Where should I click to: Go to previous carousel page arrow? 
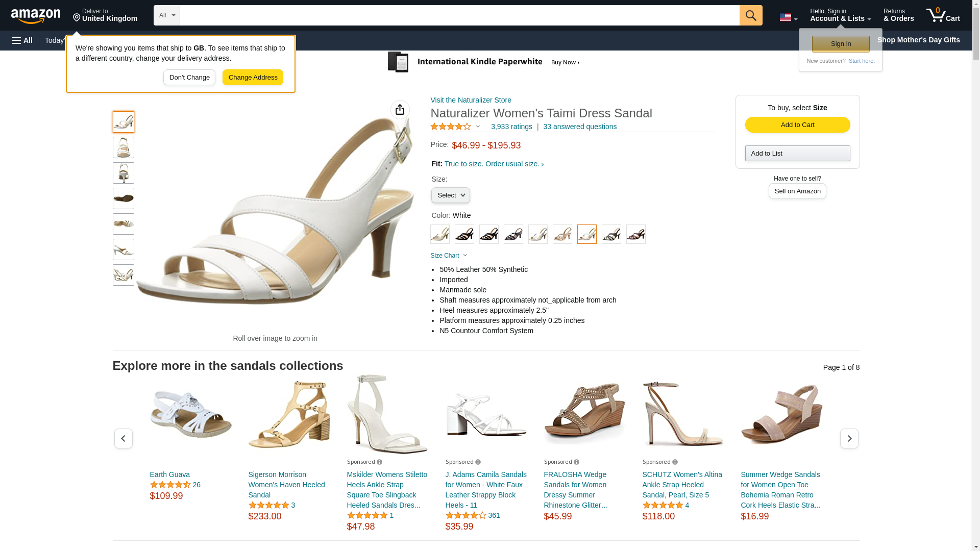pyautogui.click(x=123, y=439)
